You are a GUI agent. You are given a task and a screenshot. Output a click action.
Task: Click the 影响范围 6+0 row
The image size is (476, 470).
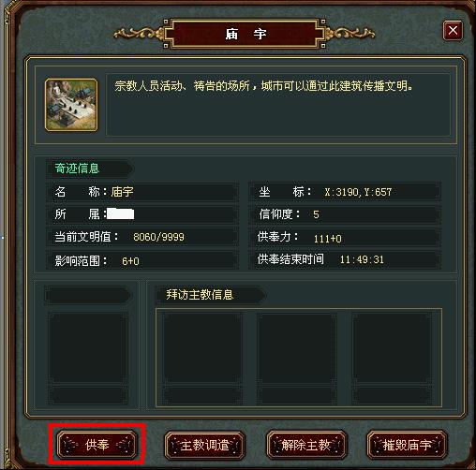pos(141,260)
